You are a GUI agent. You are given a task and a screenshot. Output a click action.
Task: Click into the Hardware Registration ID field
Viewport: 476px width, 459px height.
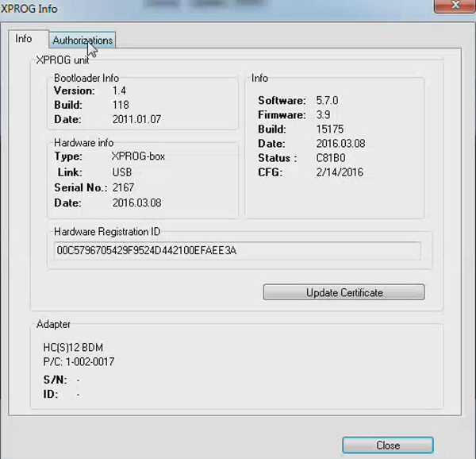[237, 251]
